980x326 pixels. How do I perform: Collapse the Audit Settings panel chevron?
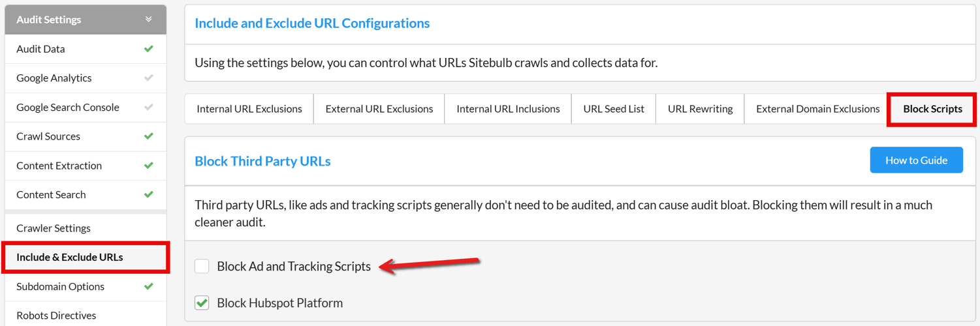coord(149,20)
